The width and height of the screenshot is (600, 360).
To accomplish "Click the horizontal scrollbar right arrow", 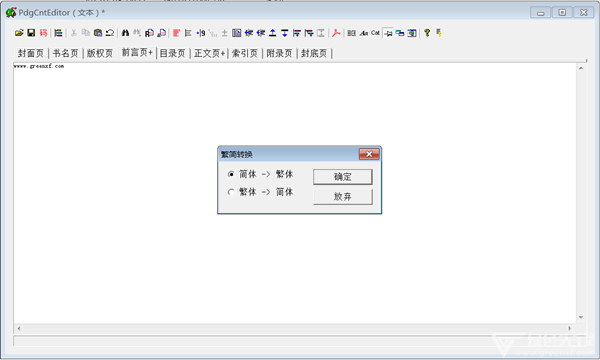I will 570,328.
